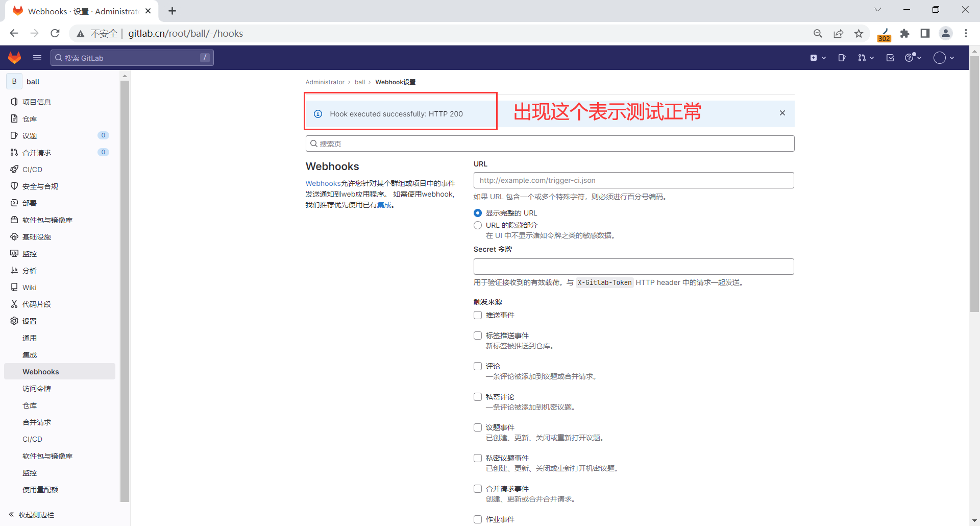Open 集成 under 设置 menu
This screenshot has height=526, width=980.
[29, 354]
